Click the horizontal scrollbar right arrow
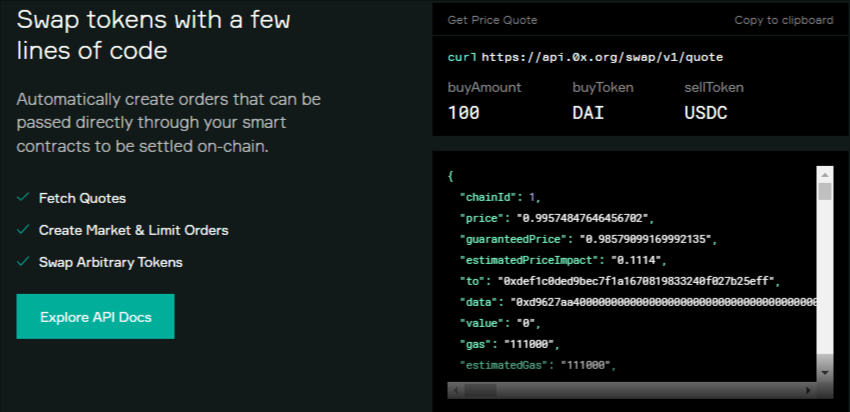Image resolution: width=850 pixels, height=412 pixels. click(x=808, y=390)
